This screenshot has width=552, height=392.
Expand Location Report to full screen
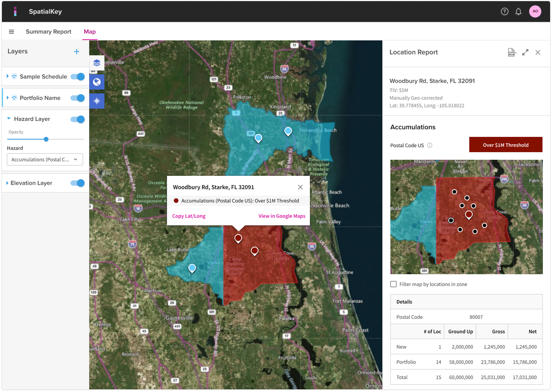pos(525,52)
